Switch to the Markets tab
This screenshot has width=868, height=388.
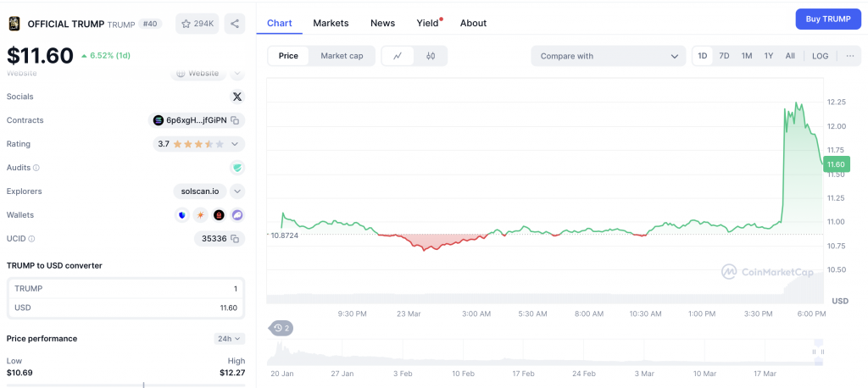(331, 23)
